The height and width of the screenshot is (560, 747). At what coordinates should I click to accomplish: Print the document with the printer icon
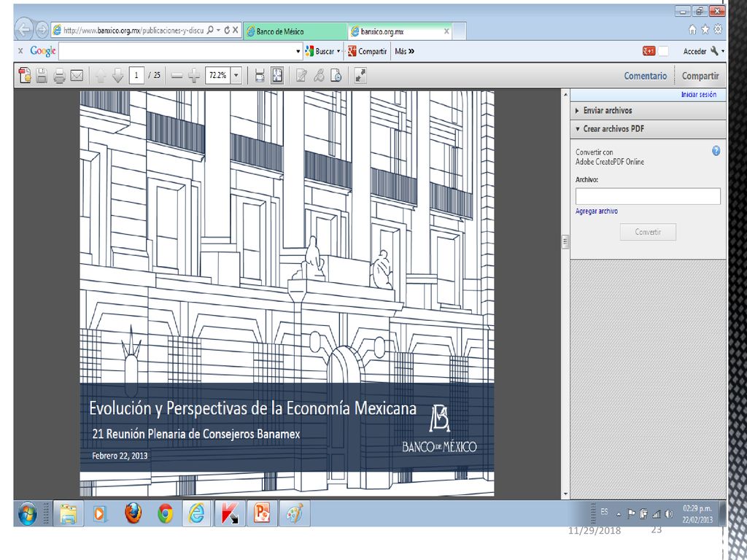[x=59, y=75]
